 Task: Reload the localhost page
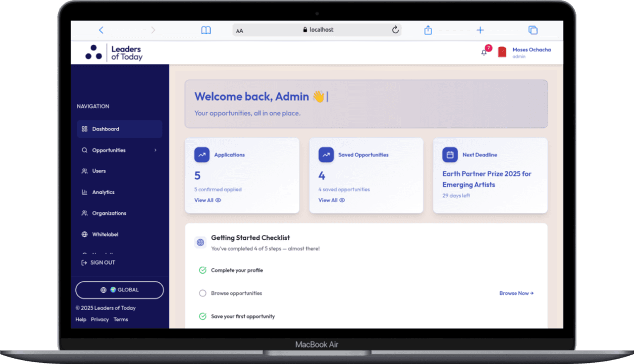coord(395,30)
